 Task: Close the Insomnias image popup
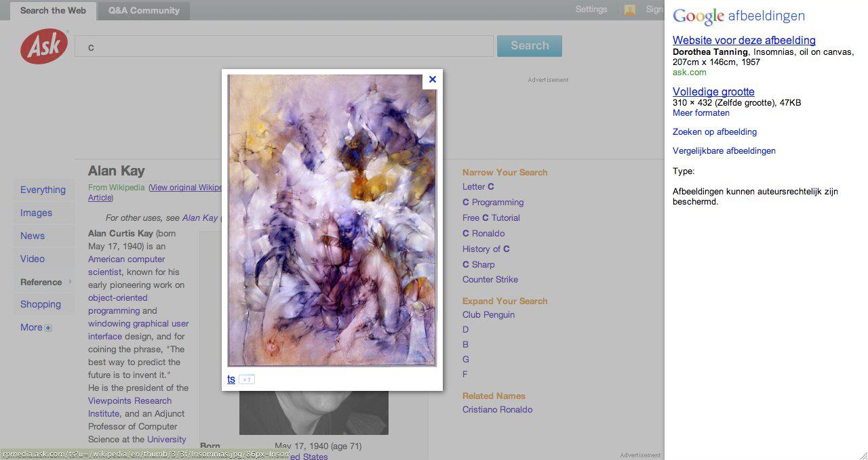tap(432, 79)
